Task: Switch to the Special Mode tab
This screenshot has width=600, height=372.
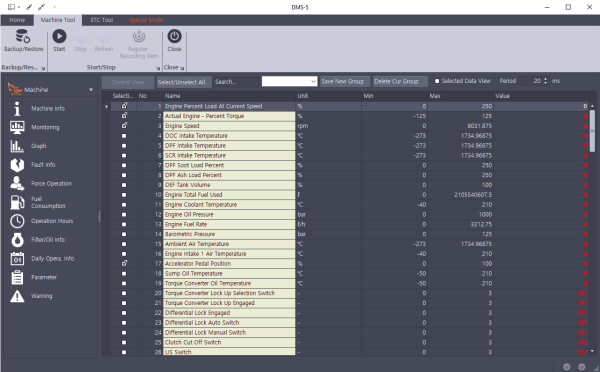Action: pyautogui.click(x=146, y=20)
